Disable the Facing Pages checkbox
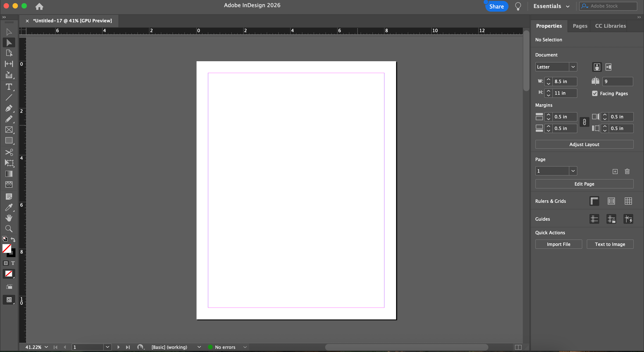Viewport: 644px width, 352px height. pyautogui.click(x=595, y=93)
